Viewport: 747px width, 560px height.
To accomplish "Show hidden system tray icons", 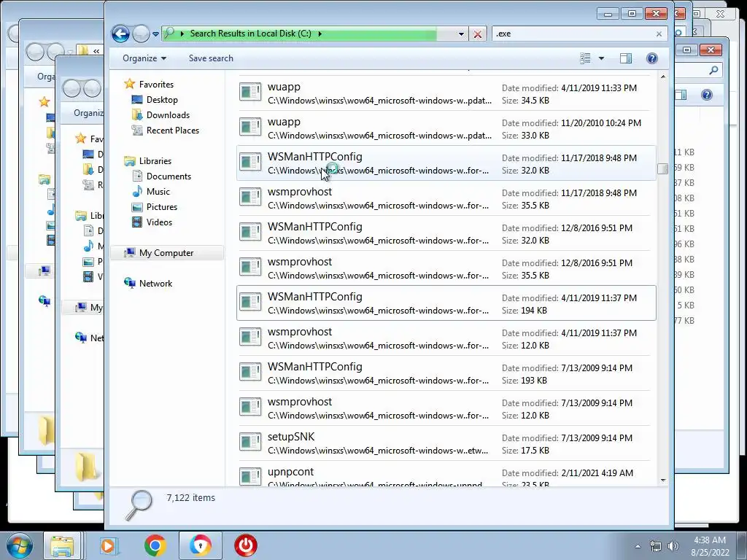I will pyautogui.click(x=638, y=546).
